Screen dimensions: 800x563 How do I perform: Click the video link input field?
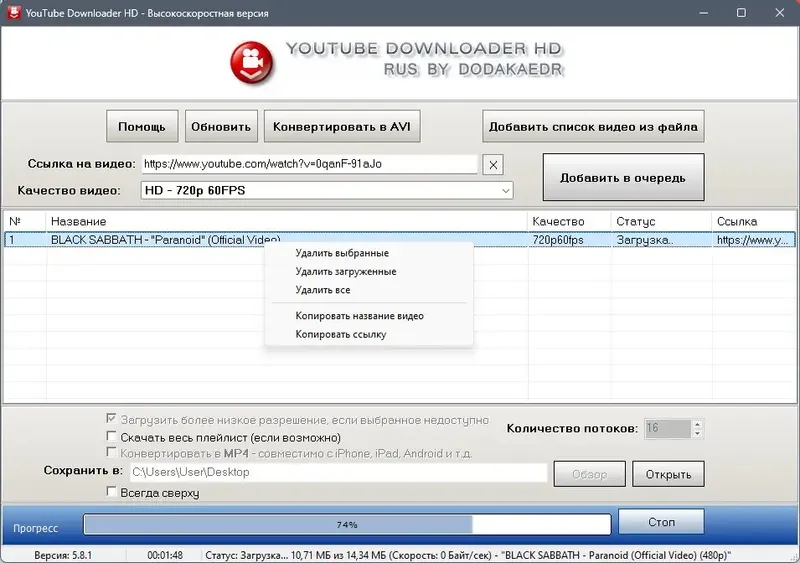pyautogui.click(x=309, y=164)
